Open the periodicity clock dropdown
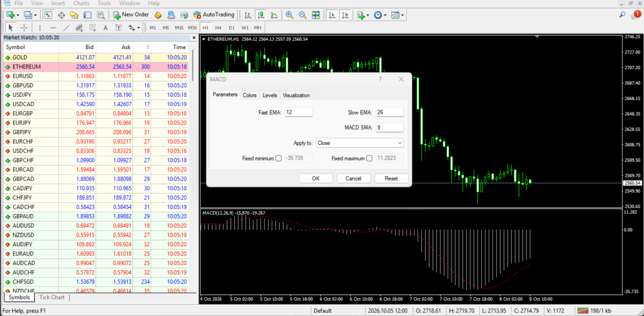 pyautogui.click(x=379, y=15)
